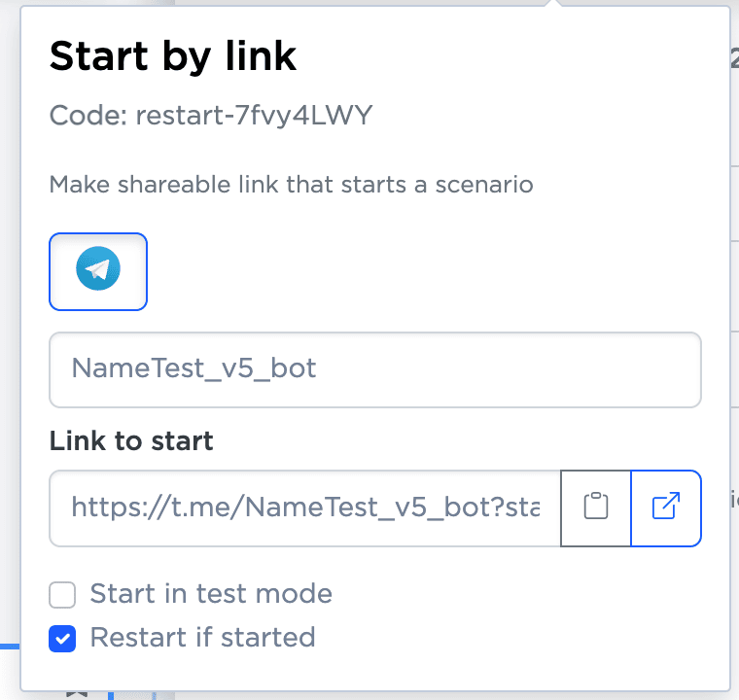Select the restart-7fvy4LWY code value
Screen dimensions: 739x700
tap(254, 117)
